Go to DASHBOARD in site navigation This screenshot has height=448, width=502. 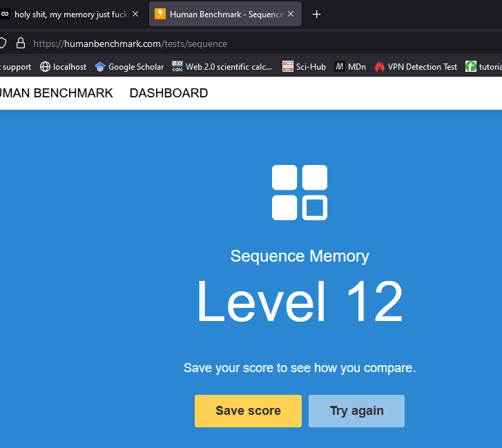coord(168,93)
